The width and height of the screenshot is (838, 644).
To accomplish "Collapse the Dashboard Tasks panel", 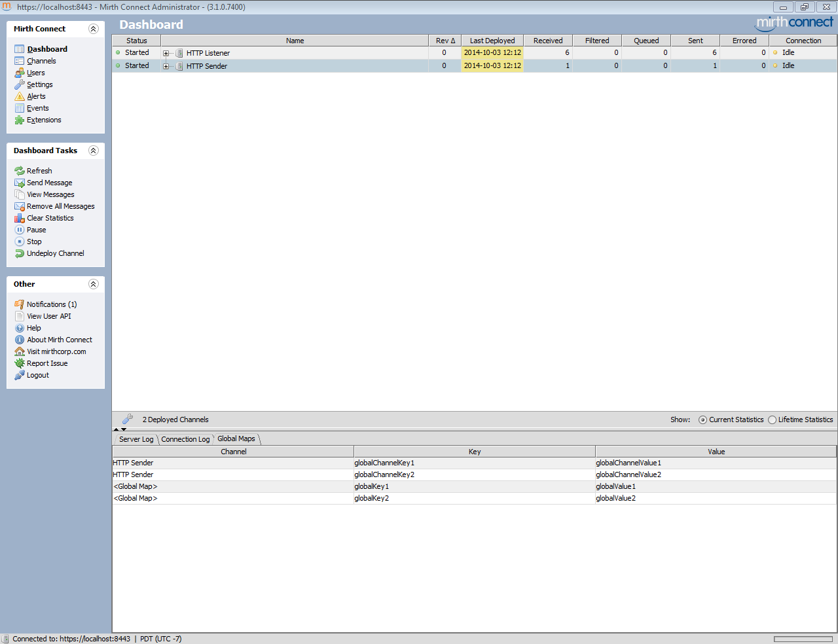I will tap(93, 151).
